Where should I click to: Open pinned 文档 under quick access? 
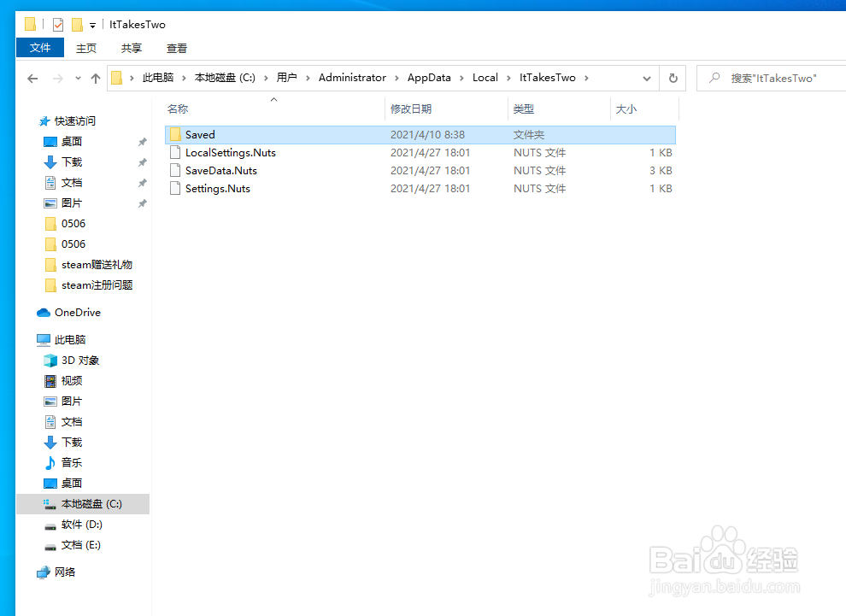71,183
